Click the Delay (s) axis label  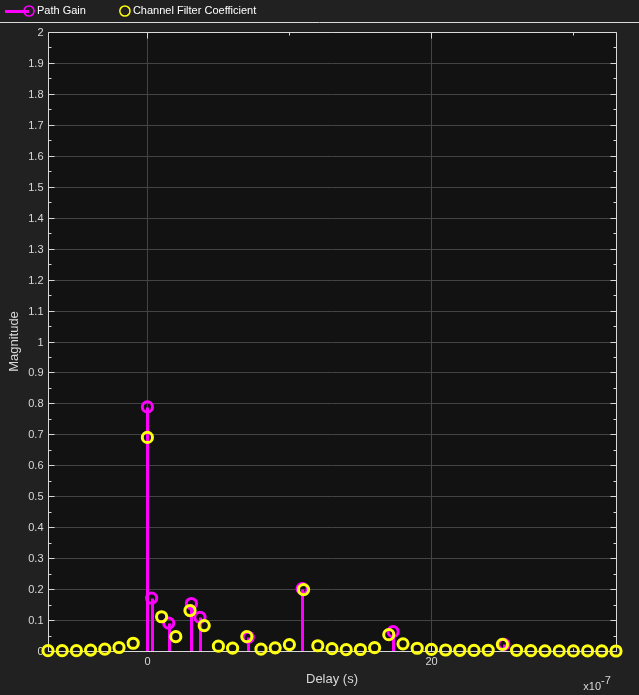point(332,679)
